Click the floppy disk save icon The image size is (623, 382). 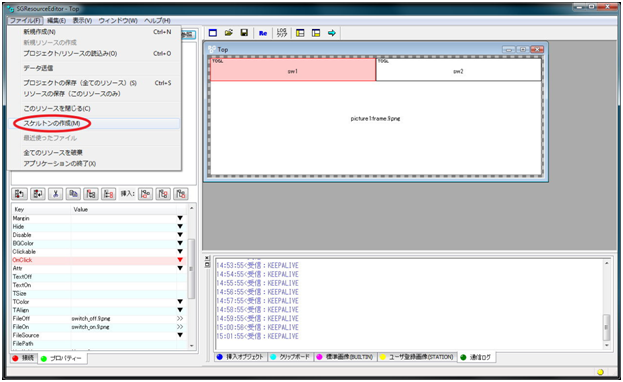tap(244, 33)
